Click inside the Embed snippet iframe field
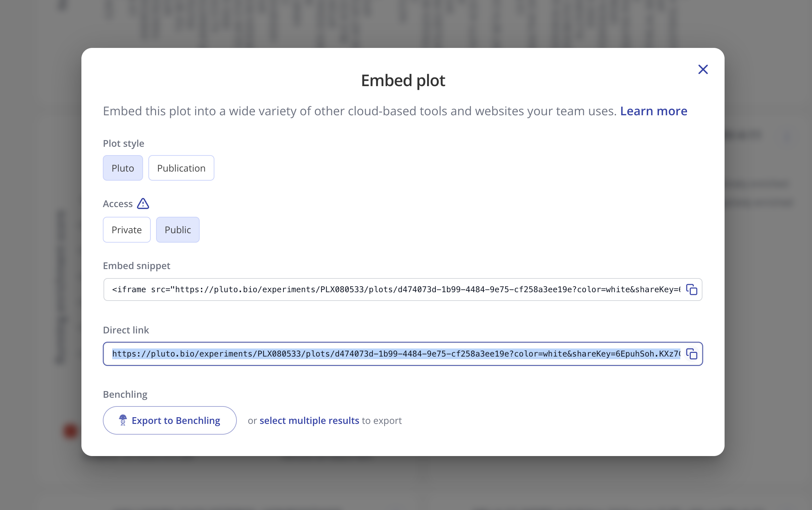Image resolution: width=812 pixels, height=510 pixels. pyautogui.click(x=395, y=290)
